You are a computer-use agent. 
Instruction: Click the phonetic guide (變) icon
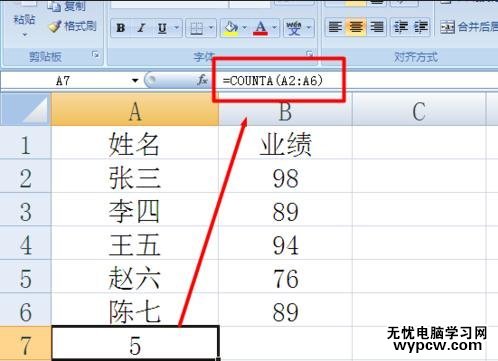294,28
